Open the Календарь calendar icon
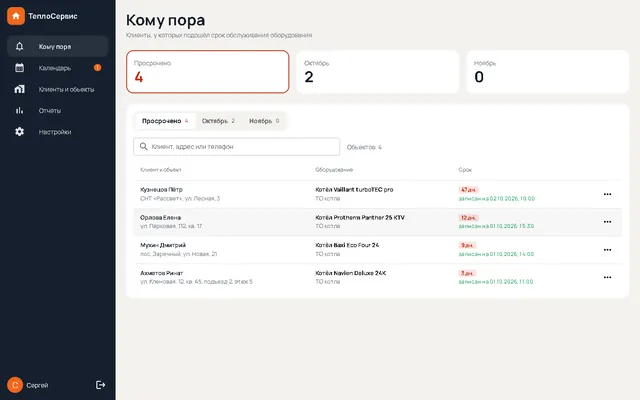This screenshot has width=640, height=400. click(x=19, y=68)
